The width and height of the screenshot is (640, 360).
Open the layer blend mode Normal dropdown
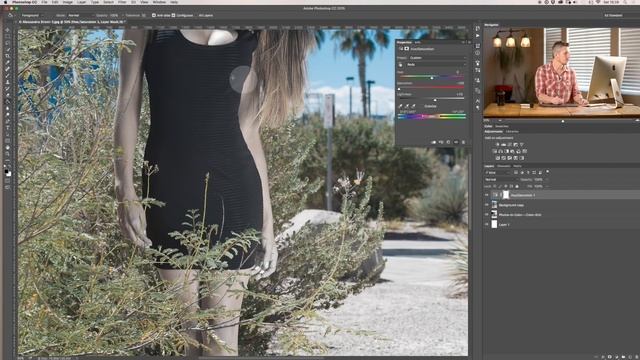[x=501, y=180]
